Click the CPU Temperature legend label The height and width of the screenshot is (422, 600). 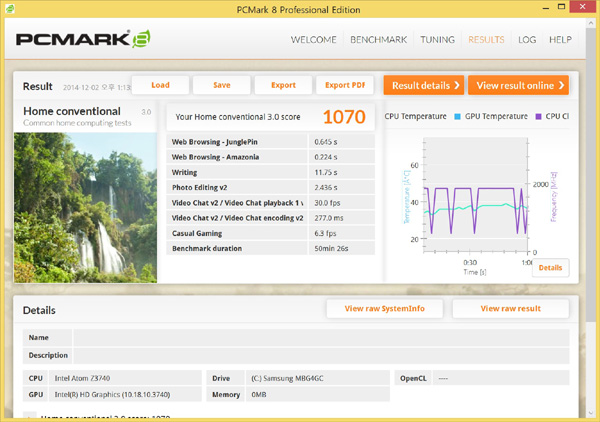416,116
